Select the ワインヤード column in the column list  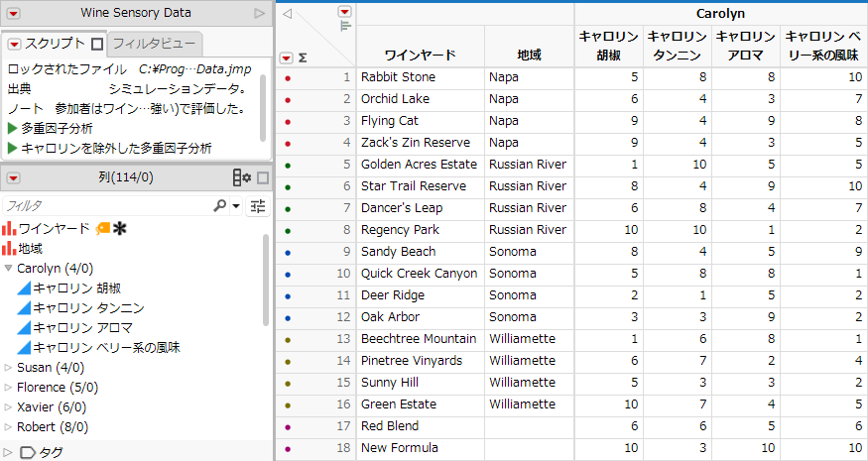(x=55, y=228)
